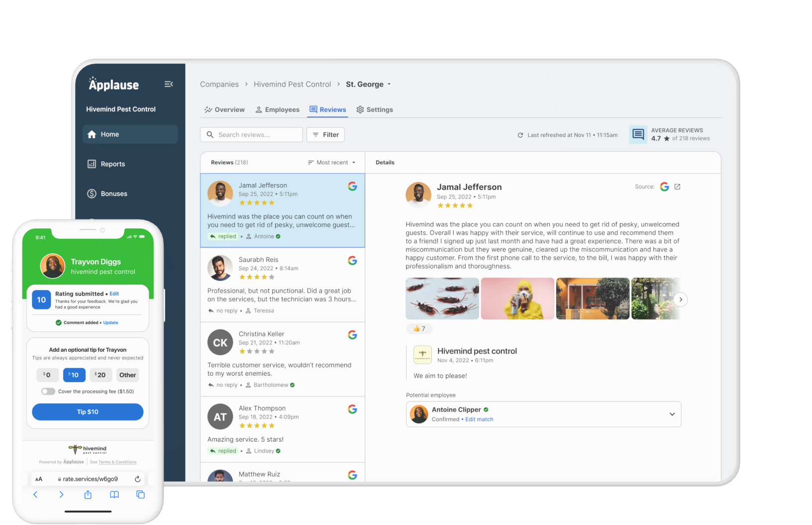Go forward in phone browser
The image size is (812, 525).
pyautogui.click(x=61, y=494)
